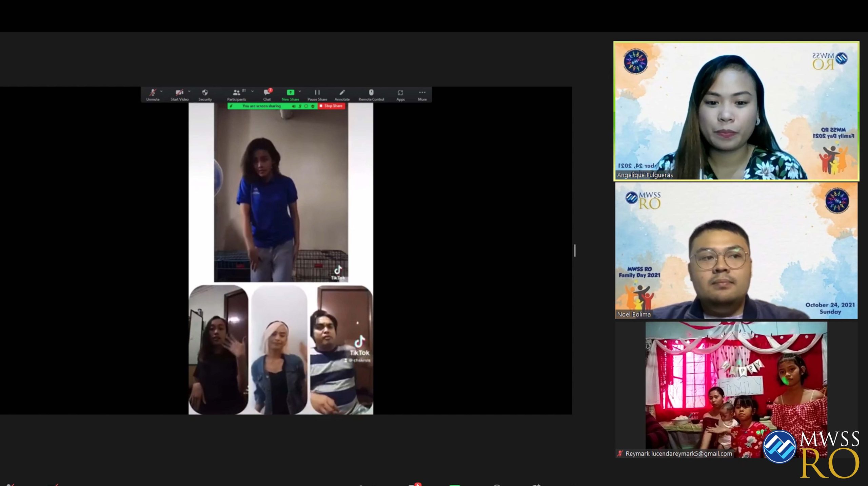Viewport: 868px width, 486px height.
Task: Click the shared clip of man in striped shirt
Action: [x=341, y=350]
